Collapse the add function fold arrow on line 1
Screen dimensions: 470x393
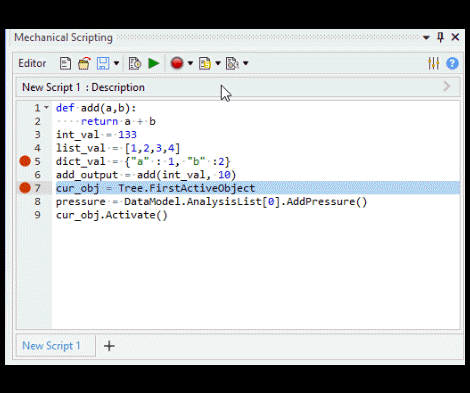46,108
